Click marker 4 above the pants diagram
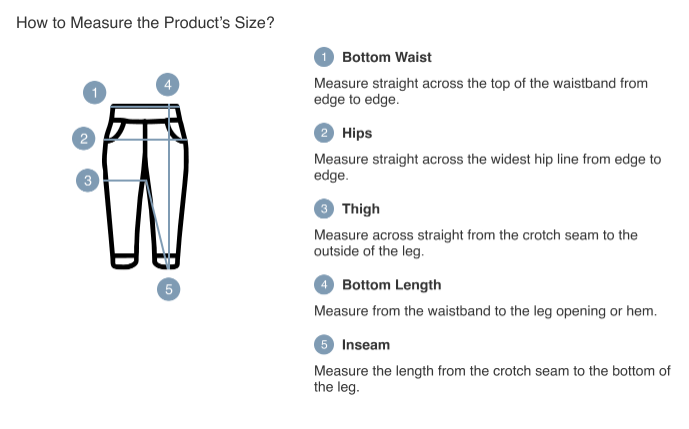Viewport: 689px width, 429px height. tap(167, 85)
